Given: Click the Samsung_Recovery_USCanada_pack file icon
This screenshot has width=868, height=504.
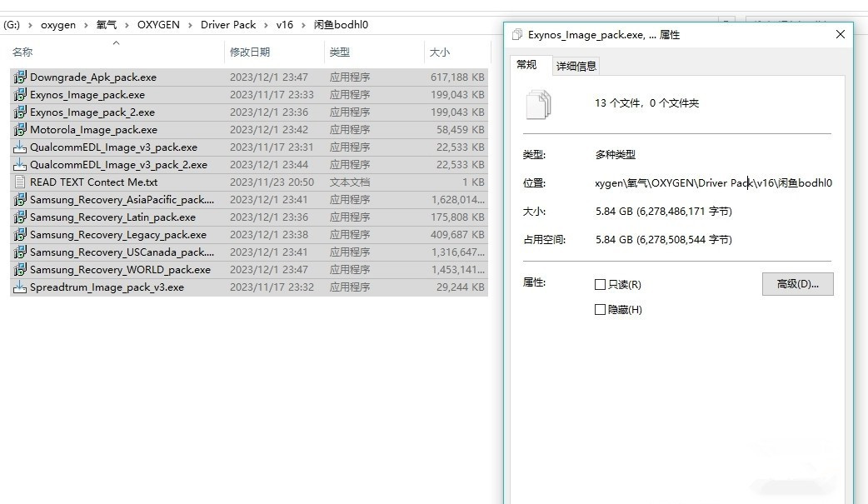Looking at the screenshot, I should (x=20, y=252).
